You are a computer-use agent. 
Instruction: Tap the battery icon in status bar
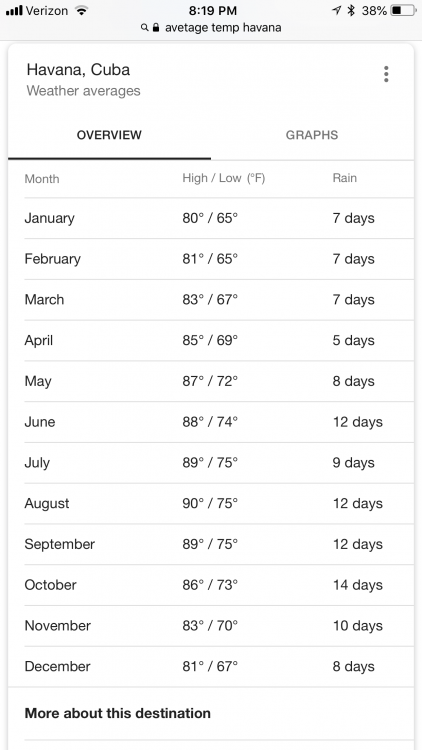(x=403, y=11)
